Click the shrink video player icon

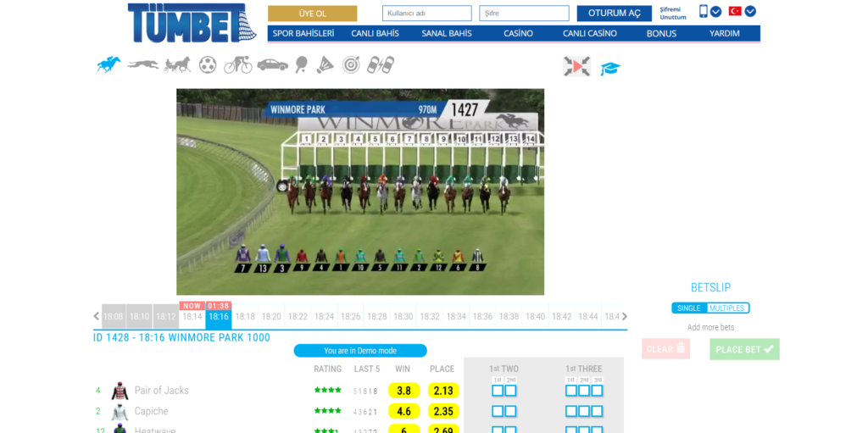[x=576, y=66]
